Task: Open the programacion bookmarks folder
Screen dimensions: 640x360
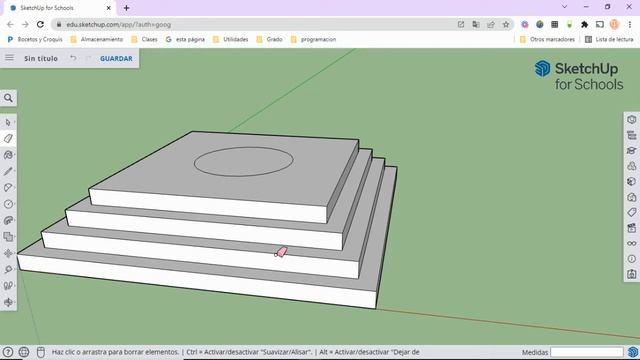Action: coord(313,40)
